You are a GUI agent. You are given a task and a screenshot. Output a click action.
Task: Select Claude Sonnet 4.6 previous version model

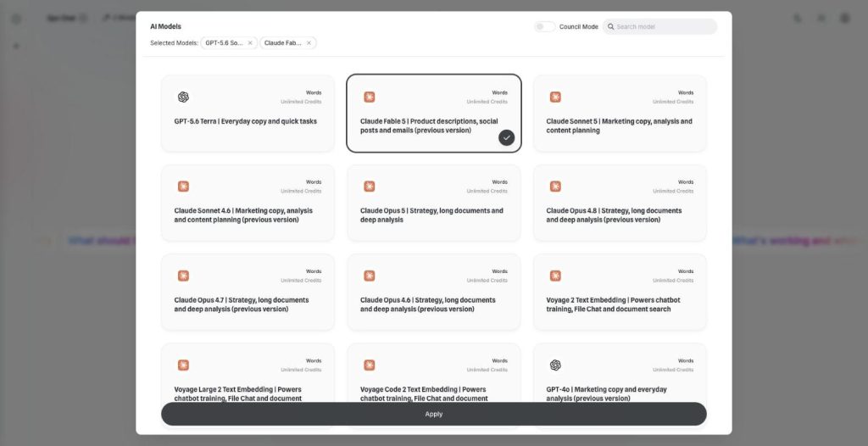click(x=248, y=203)
